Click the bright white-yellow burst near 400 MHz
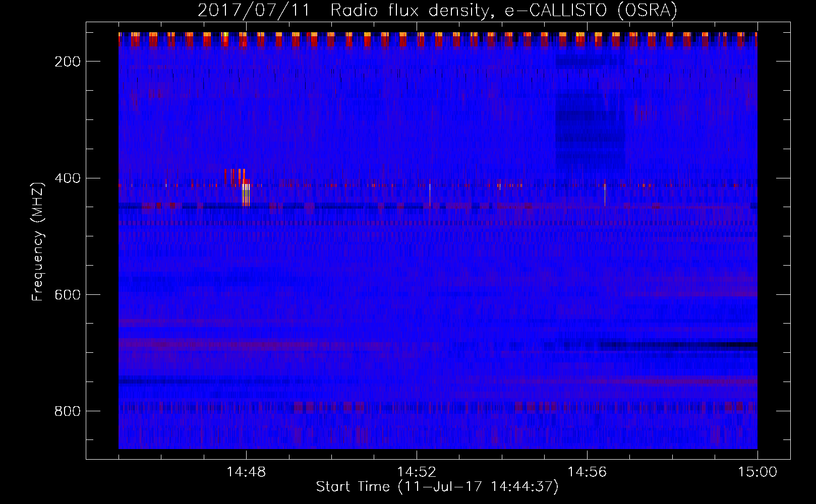 (246, 195)
